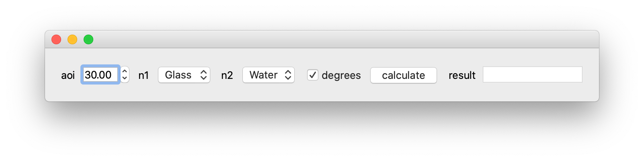Image resolution: width=644 pixels, height=161 pixels.
Task: Click the empty window title bar
Action: 322,39
